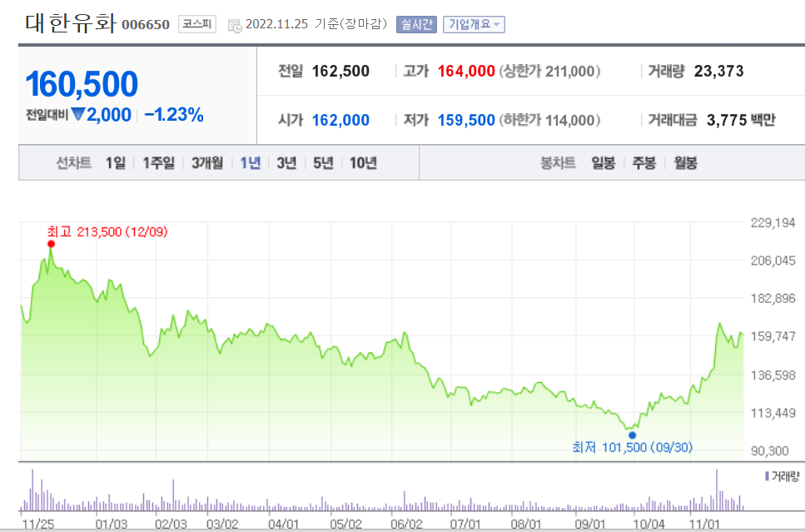805x532 pixels.
Task: Select the 10년 line chart tab
Action: click(364, 163)
